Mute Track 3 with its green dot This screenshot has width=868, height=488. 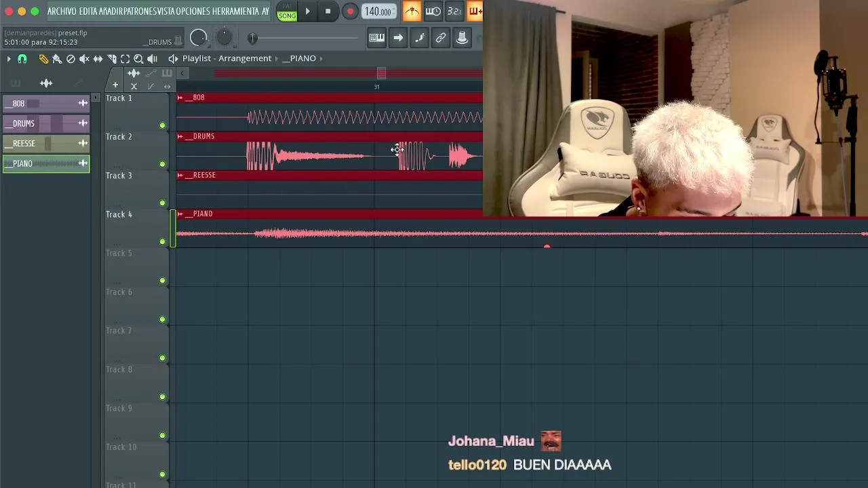point(162,203)
